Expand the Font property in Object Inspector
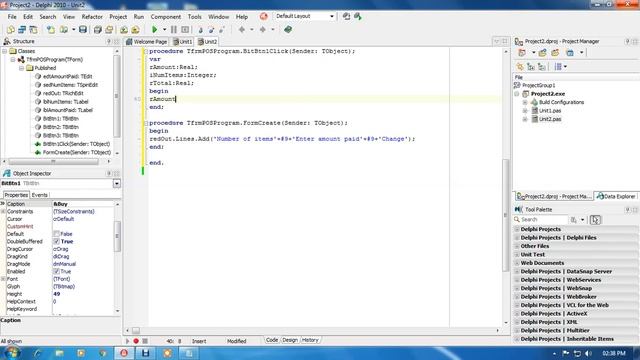Viewport: 640px width, 360px height. (x=3, y=279)
